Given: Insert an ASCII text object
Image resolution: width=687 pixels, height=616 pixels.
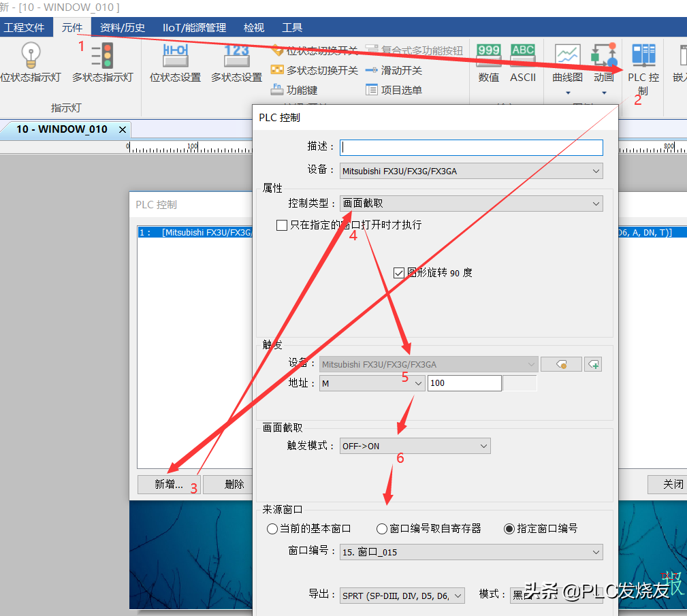Looking at the screenshot, I should [523, 55].
